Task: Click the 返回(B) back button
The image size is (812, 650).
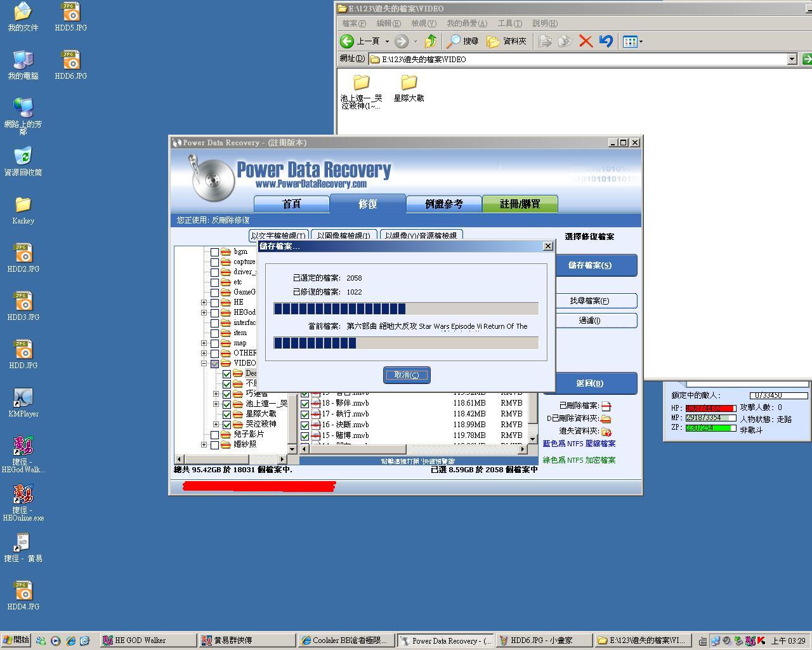Action: 590,383
